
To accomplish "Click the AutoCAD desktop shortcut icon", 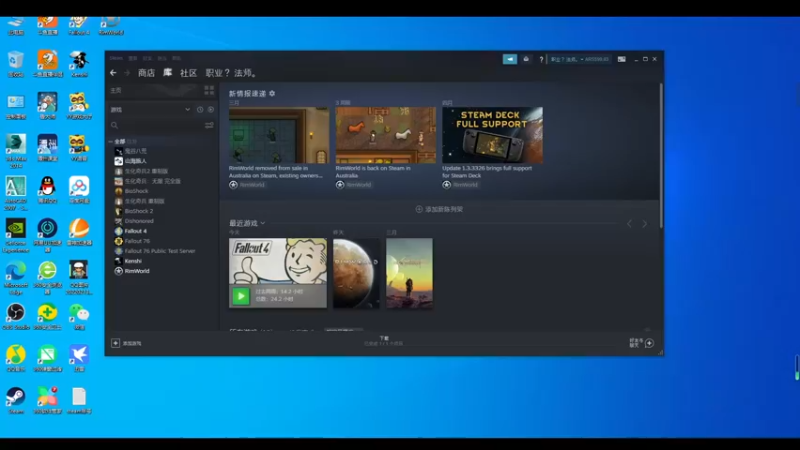I will [16, 193].
